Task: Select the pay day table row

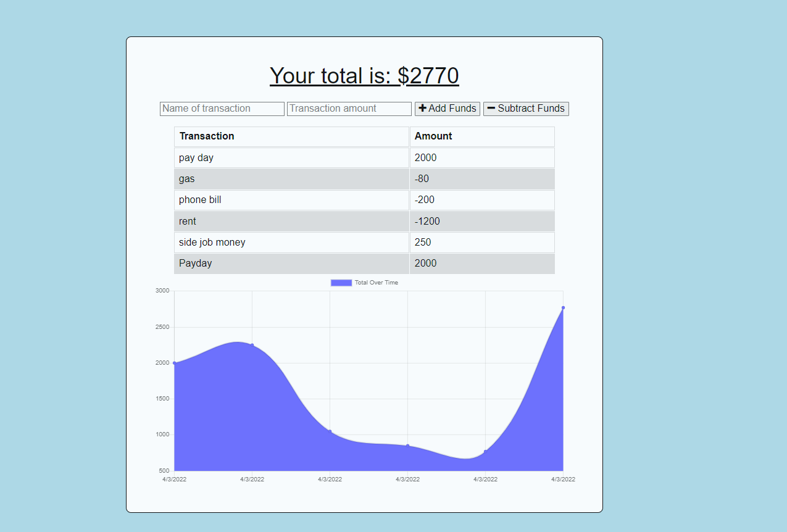Action: [290, 157]
